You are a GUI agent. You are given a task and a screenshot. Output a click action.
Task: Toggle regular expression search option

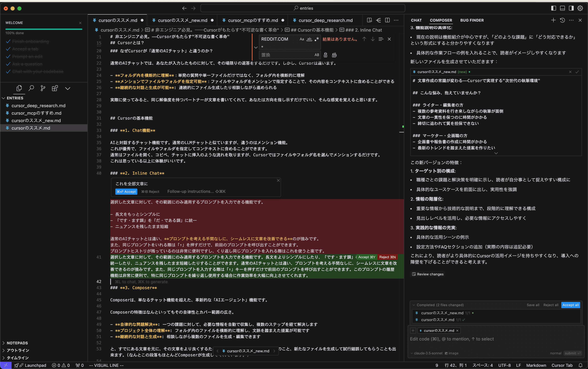(x=317, y=39)
